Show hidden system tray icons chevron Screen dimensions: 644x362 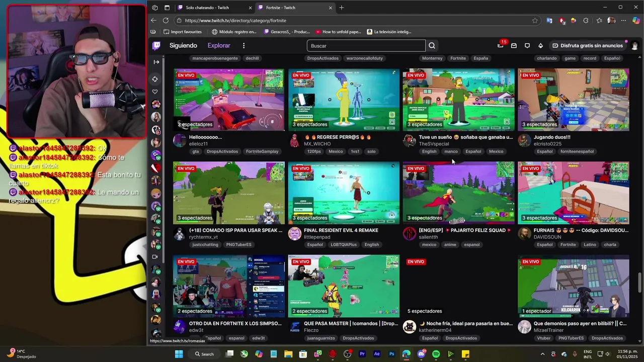542,354
